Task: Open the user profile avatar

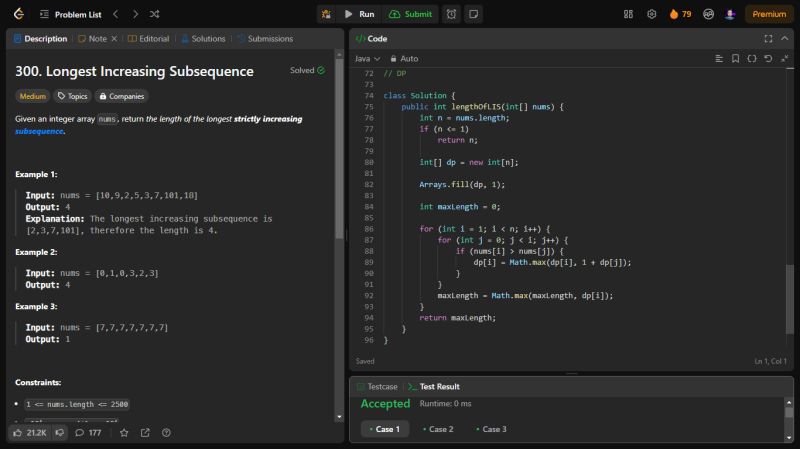Action: [x=730, y=14]
